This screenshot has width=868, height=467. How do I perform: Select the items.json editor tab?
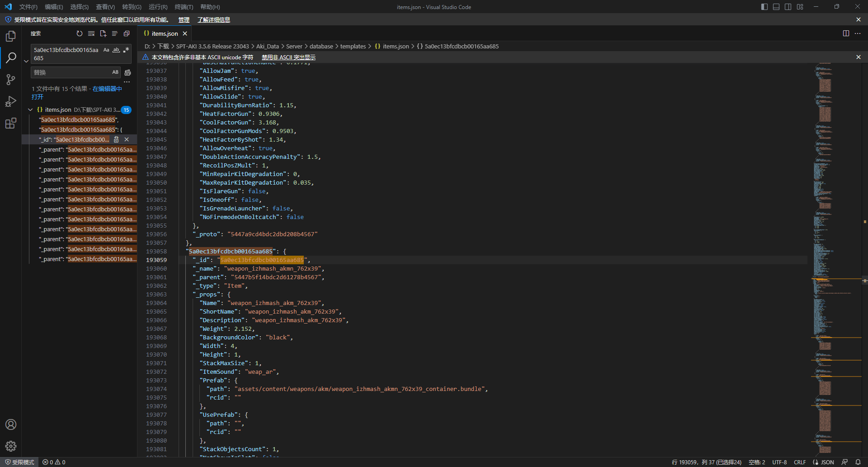165,33
